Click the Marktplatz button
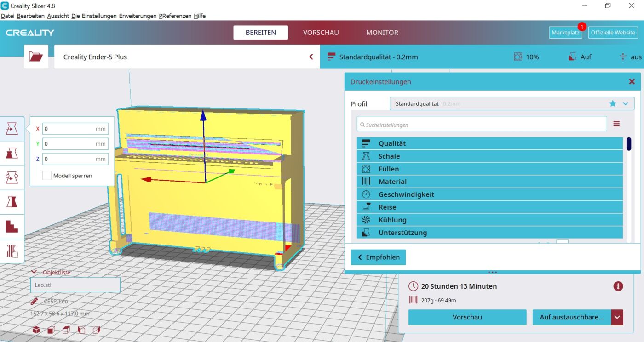Viewport: 644px width, 342px height. (x=565, y=32)
